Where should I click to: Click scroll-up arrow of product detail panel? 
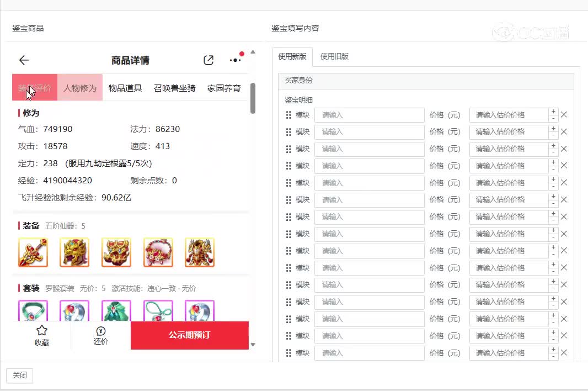(x=253, y=52)
